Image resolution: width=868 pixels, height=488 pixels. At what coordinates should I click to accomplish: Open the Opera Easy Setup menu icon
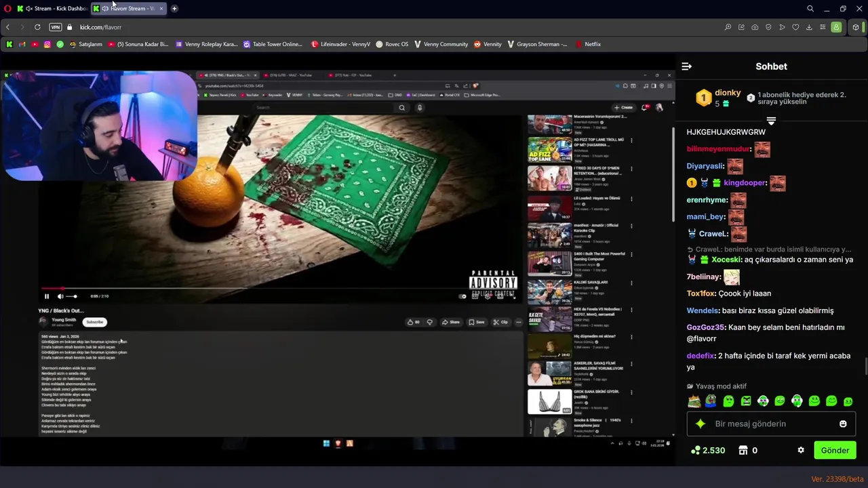point(823,27)
